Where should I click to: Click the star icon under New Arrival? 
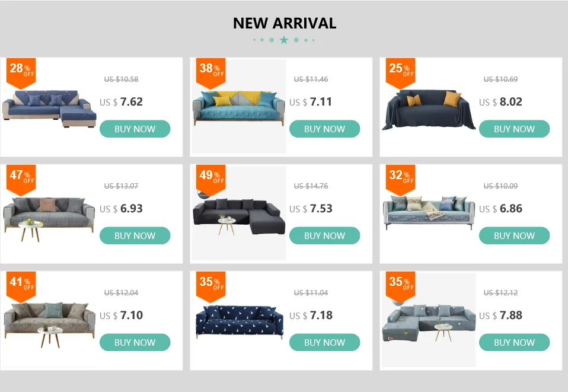(x=284, y=40)
